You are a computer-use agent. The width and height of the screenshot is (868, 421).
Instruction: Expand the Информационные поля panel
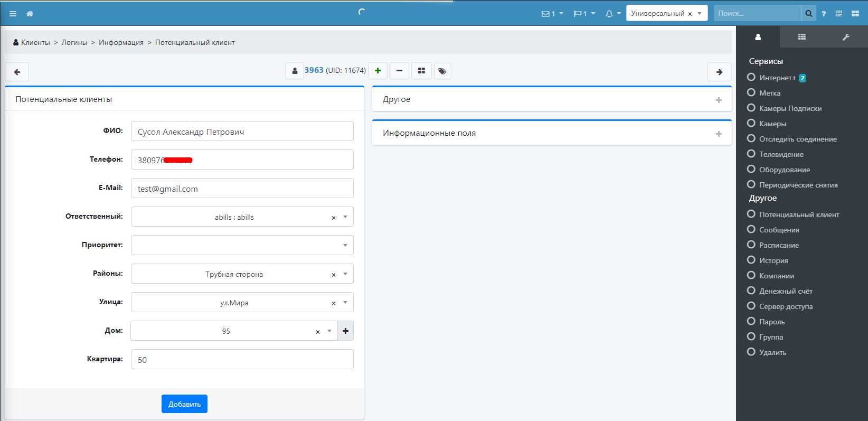(x=719, y=134)
